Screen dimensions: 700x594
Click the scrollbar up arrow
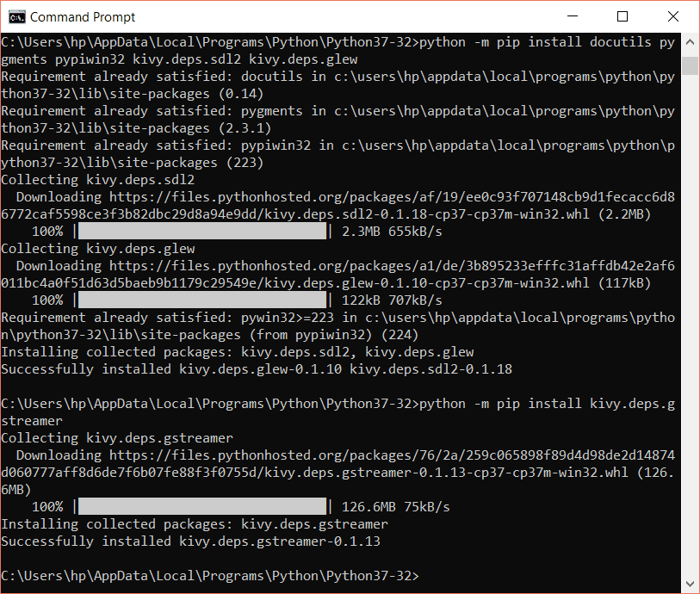(690, 42)
